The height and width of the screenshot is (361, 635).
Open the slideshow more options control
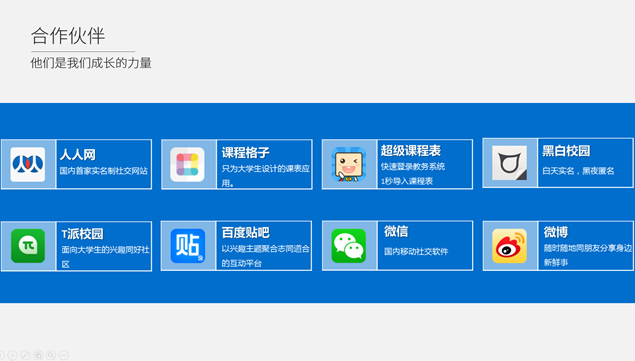pyautogui.click(x=64, y=355)
